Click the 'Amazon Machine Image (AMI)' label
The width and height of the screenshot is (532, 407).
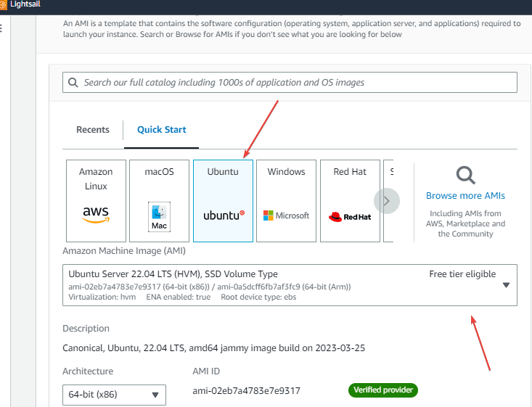tap(124, 251)
